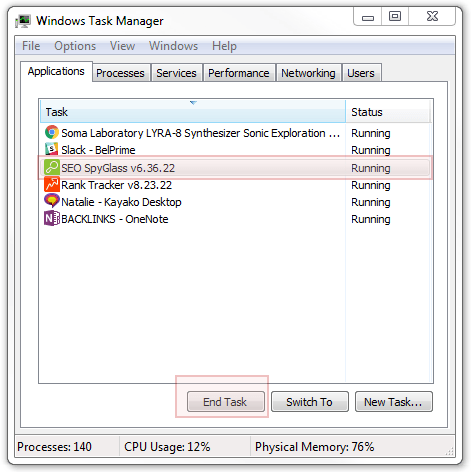Click the Switch To button
Viewport: 471px width, 472px height.
pos(310,402)
